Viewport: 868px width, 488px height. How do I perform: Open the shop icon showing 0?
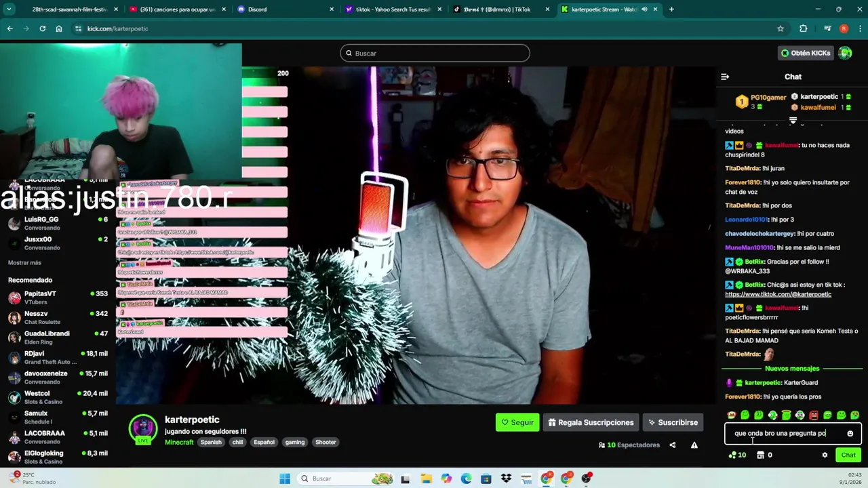[x=764, y=455]
